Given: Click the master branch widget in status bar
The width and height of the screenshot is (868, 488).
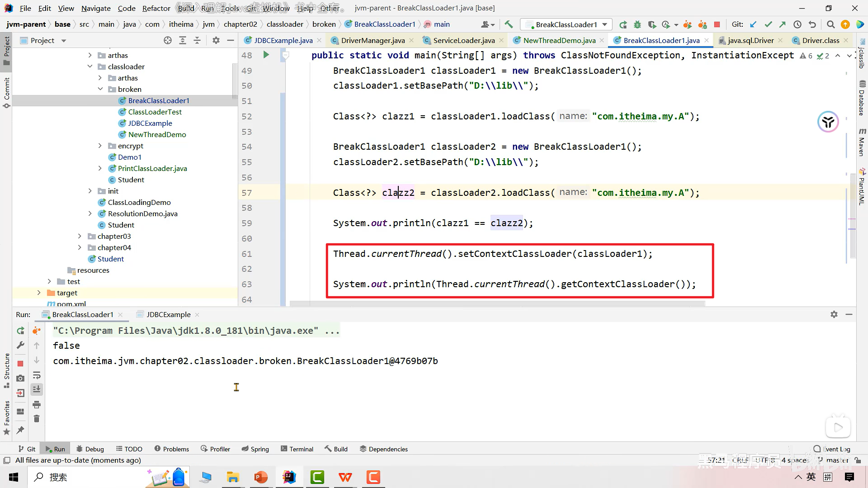Looking at the screenshot, I should 833,460.
